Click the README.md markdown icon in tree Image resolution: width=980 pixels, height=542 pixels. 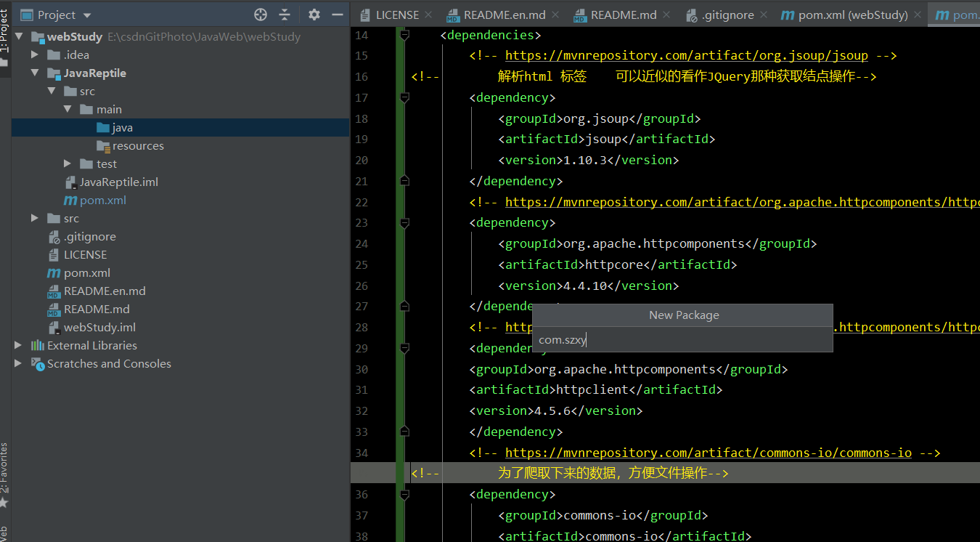click(54, 310)
